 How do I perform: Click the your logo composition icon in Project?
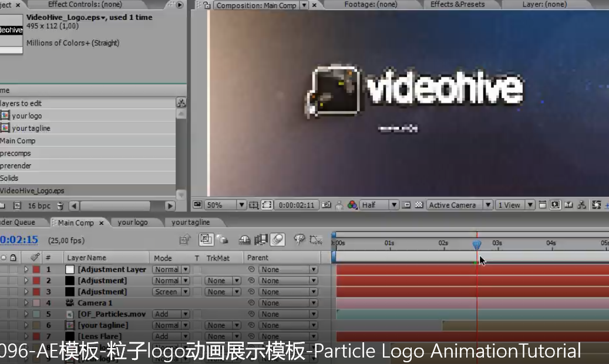[5, 116]
